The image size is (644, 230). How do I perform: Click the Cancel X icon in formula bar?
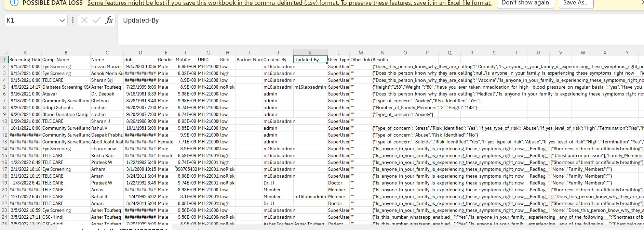coord(84,21)
